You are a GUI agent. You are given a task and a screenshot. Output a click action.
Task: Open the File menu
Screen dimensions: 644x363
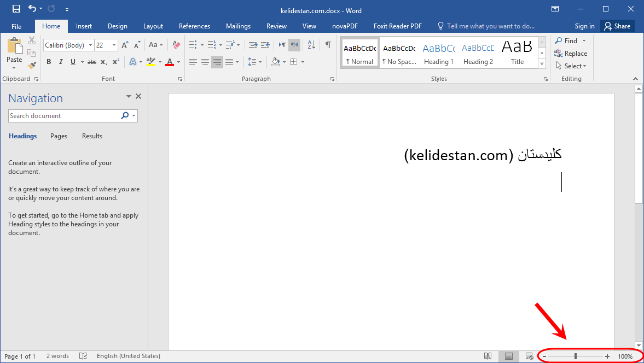point(16,26)
